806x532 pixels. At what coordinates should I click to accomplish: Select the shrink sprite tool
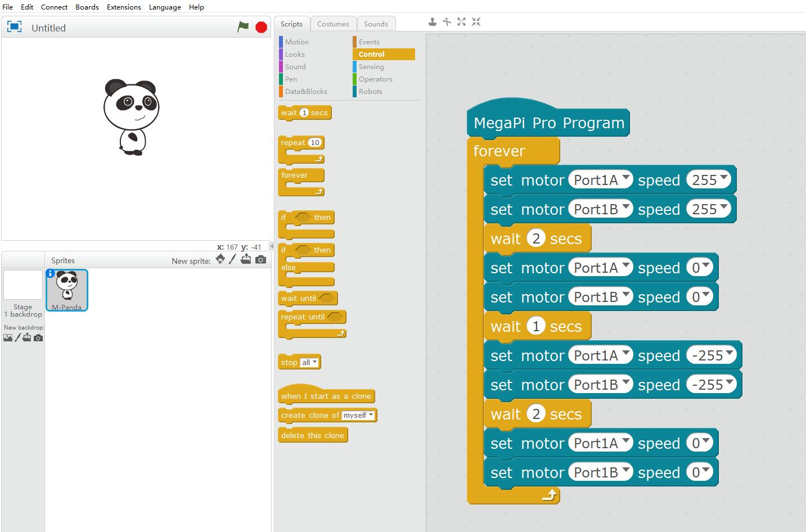(x=476, y=22)
